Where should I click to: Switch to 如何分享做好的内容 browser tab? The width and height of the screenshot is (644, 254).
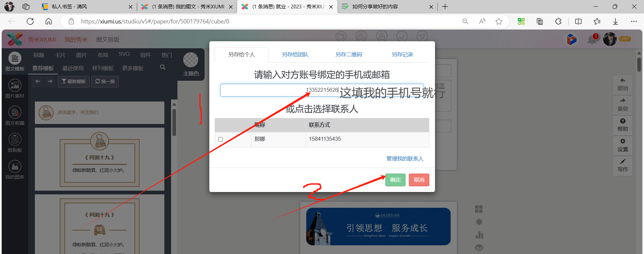[x=387, y=7]
